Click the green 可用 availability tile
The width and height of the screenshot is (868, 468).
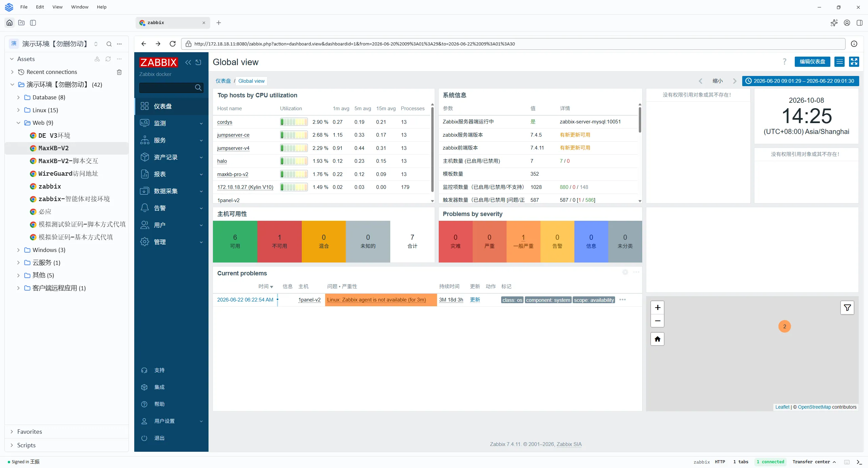235,241
